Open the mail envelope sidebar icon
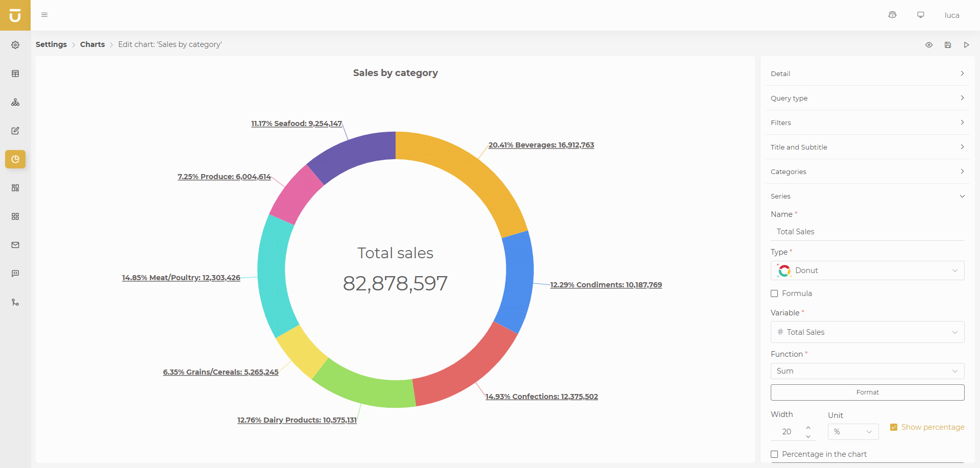This screenshot has width=980, height=468. point(15,245)
